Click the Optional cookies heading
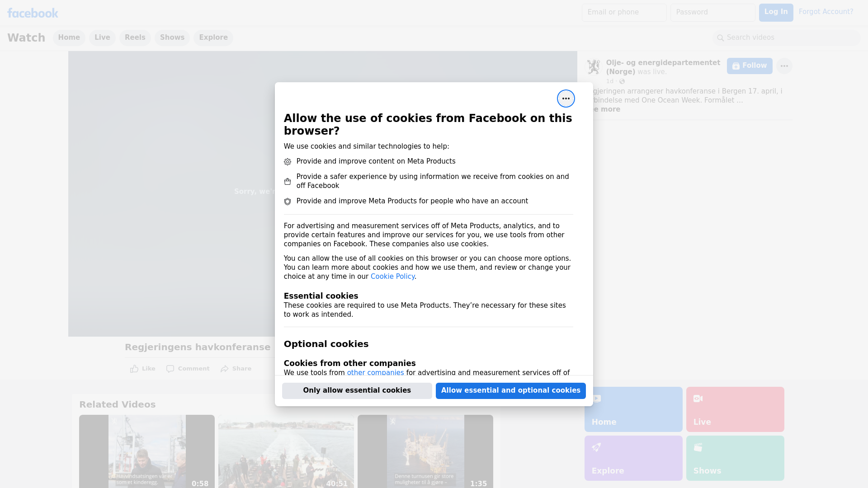This screenshot has height=488, width=868. tap(326, 344)
